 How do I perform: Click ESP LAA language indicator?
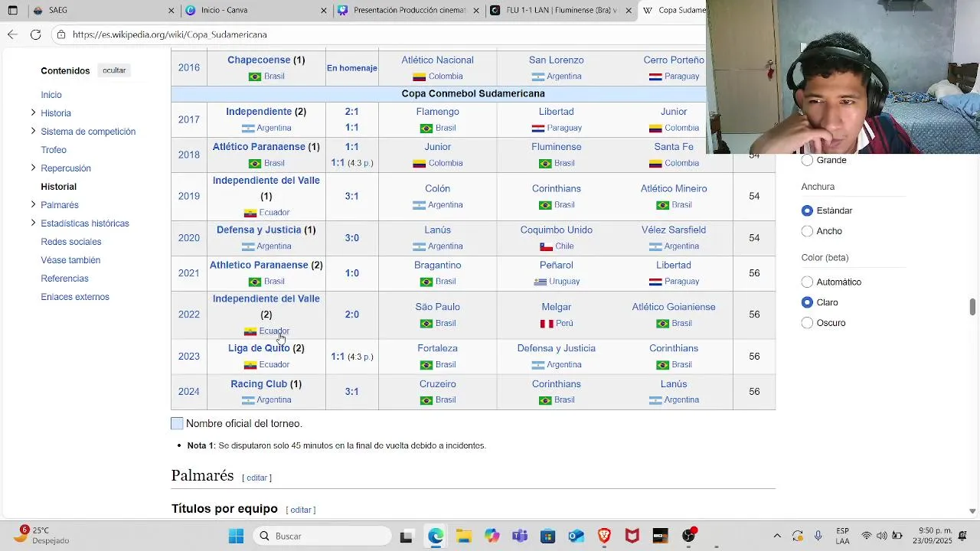[x=842, y=536]
